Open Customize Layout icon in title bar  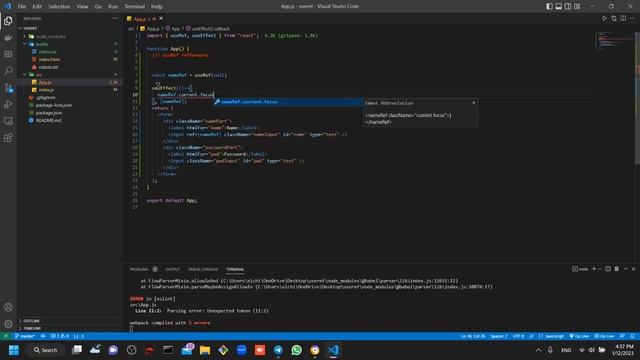pyautogui.click(x=577, y=6)
